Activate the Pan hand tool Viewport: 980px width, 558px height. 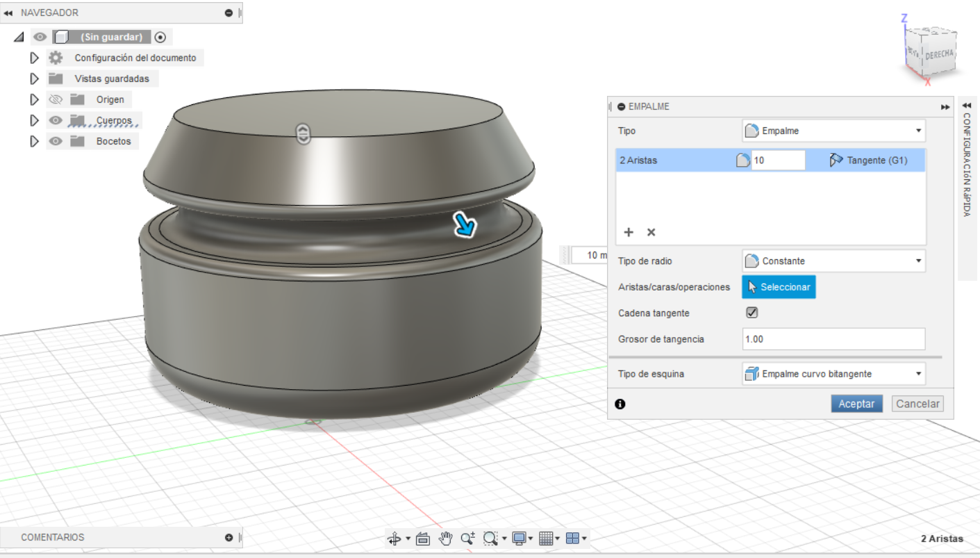click(x=446, y=538)
